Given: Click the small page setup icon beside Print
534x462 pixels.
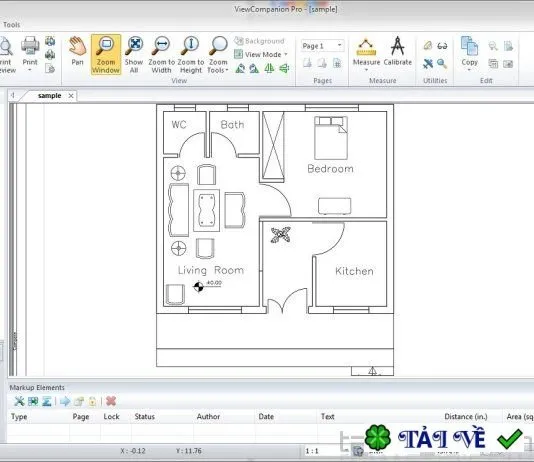Looking at the screenshot, I should (x=50, y=68).
